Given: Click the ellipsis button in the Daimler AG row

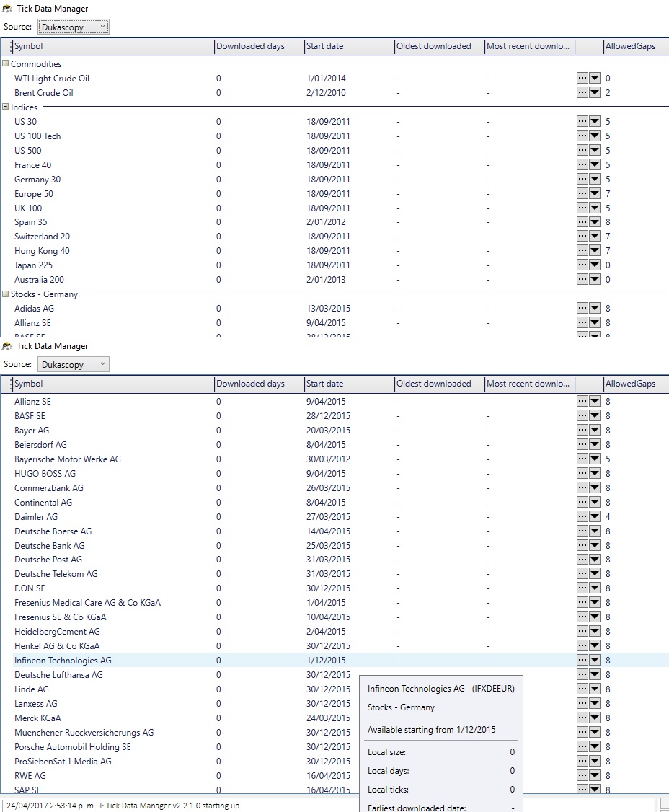Looking at the screenshot, I should pos(582,517).
